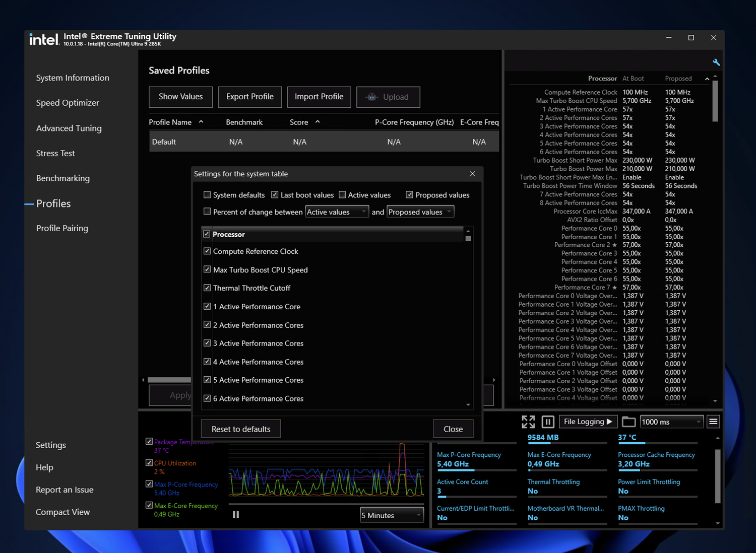
Task: Pause monitoring with the pause icon
Action: [x=548, y=422]
